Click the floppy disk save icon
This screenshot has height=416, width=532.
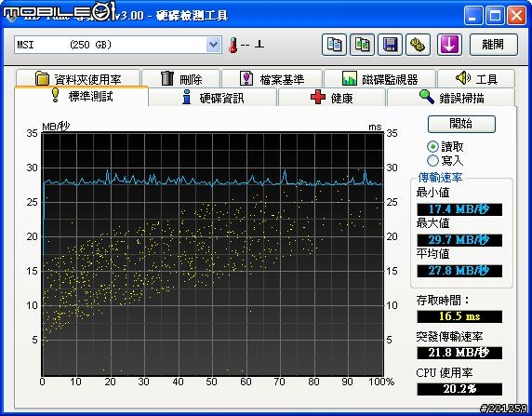[x=391, y=45]
